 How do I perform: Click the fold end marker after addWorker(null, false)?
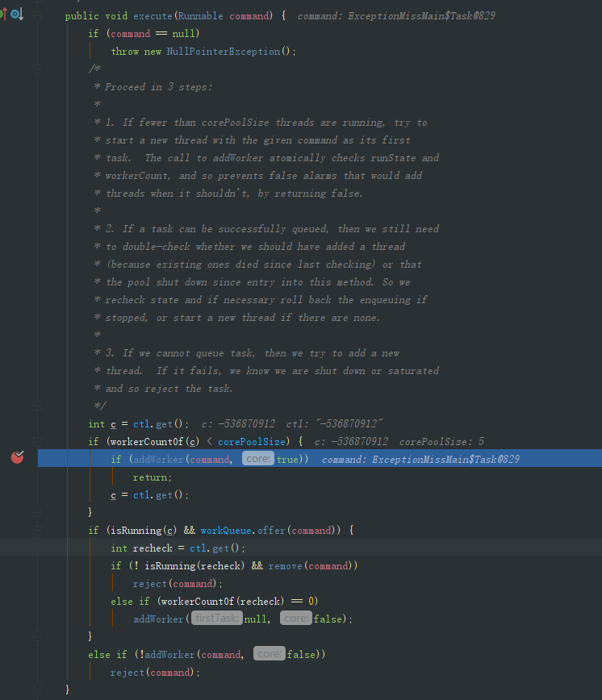[x=37, y=636]
